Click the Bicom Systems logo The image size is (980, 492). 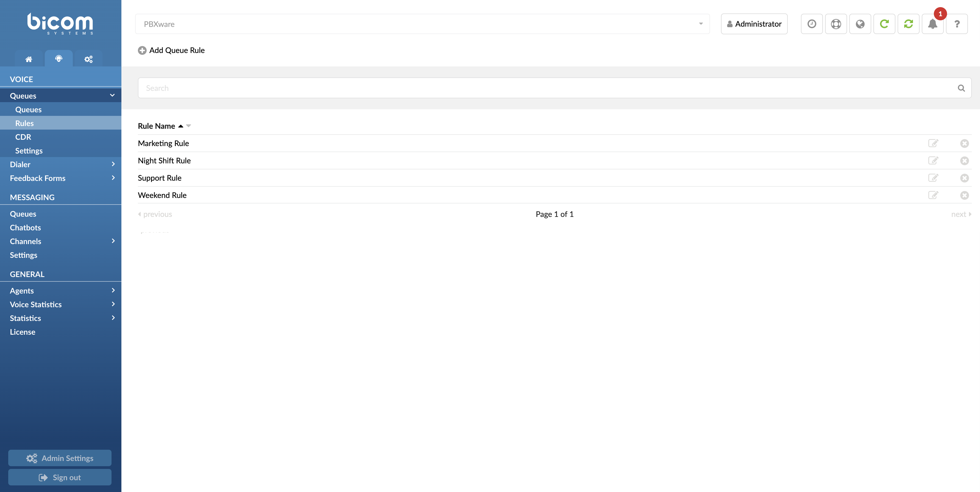pos(60,24)
